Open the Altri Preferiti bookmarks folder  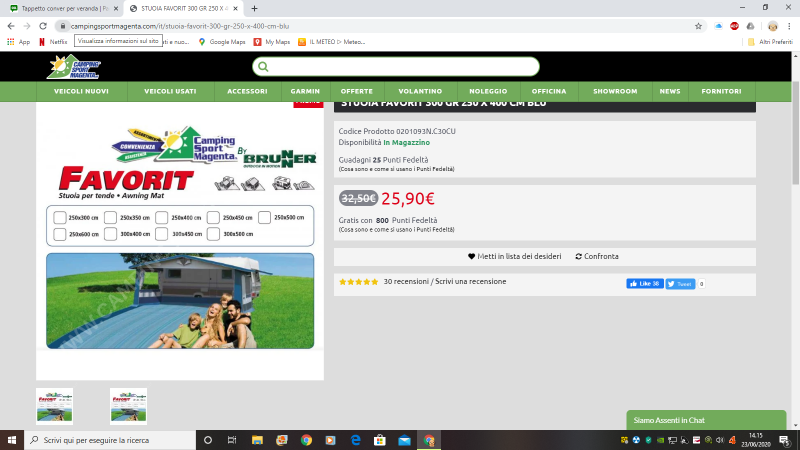(770, 41)
